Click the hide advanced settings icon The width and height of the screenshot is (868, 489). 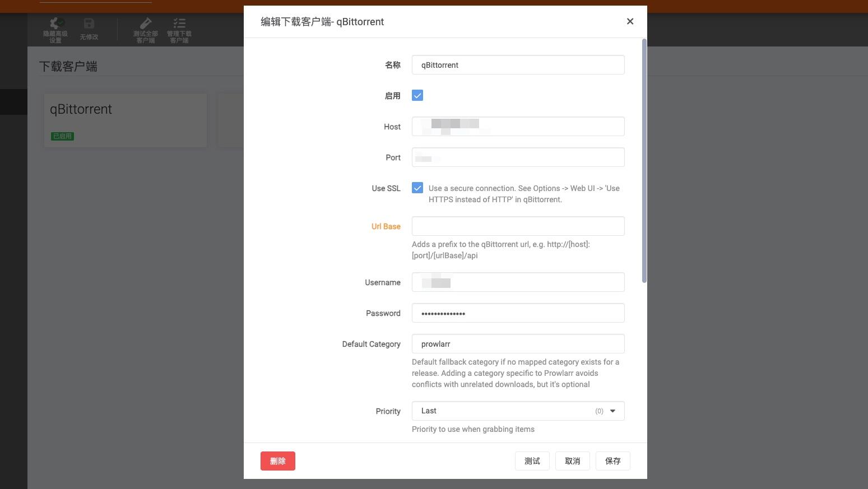click(55, 24)
